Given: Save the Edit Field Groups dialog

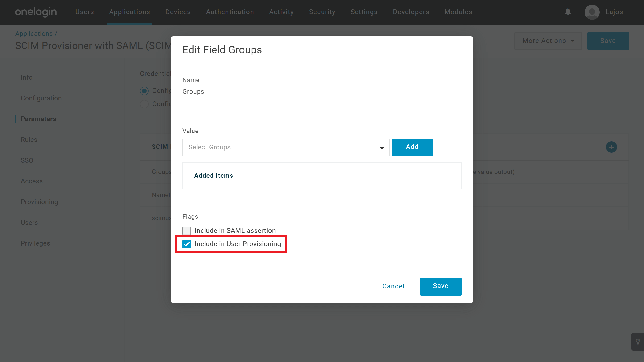Looking at the screenshot, I should click(441, 286).
